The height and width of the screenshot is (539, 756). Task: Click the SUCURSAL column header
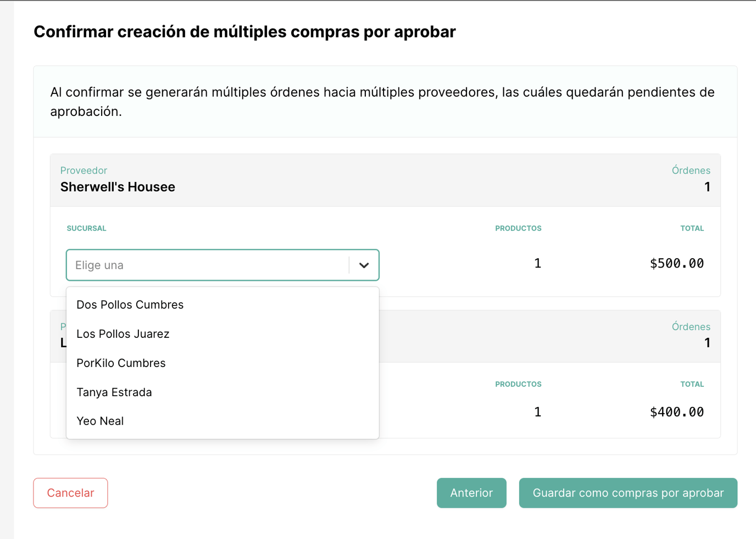(x=86, y=229)
